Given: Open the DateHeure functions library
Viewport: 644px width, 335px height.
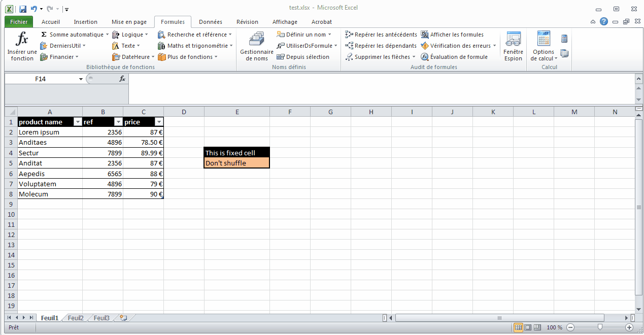Looking at the screenshot, I should pos(133,57).
